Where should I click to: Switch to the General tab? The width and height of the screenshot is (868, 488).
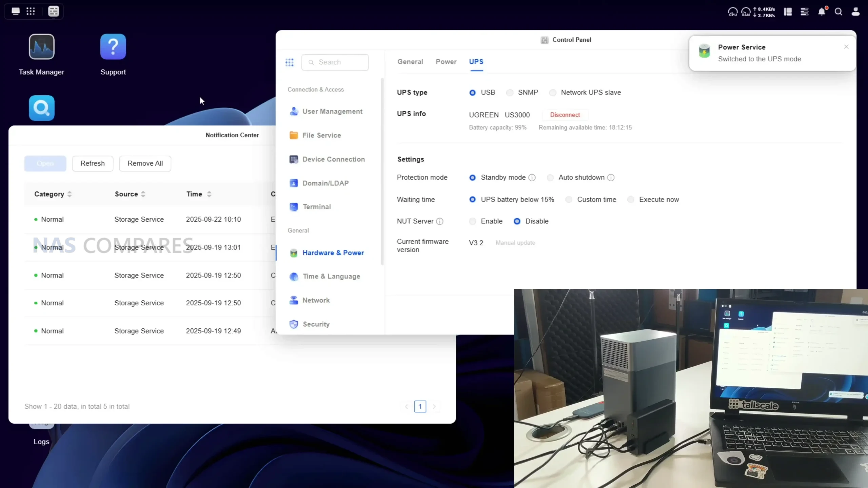[x=410, y=62]
